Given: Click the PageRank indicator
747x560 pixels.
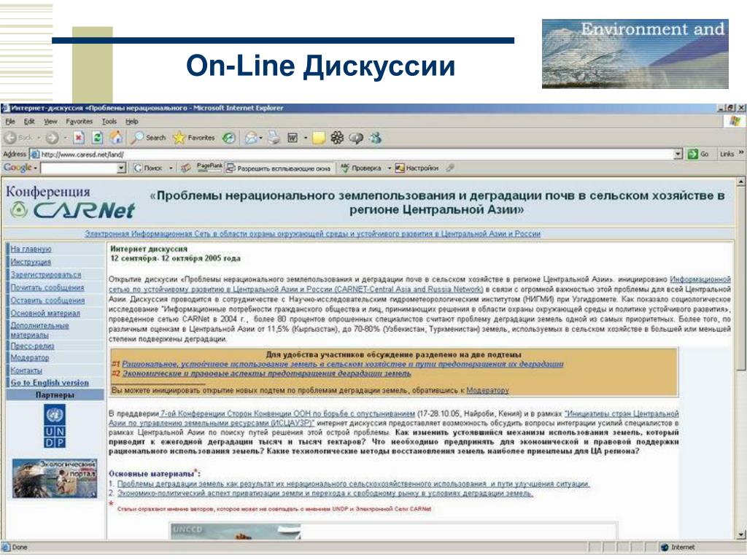Looking at the screenshot, I should point(209,167).
